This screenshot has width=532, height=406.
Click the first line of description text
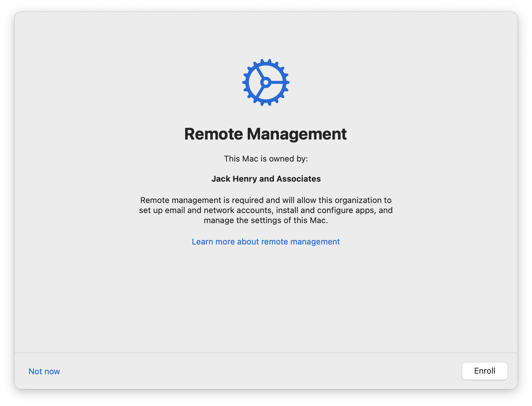click(x=266, y=200)
